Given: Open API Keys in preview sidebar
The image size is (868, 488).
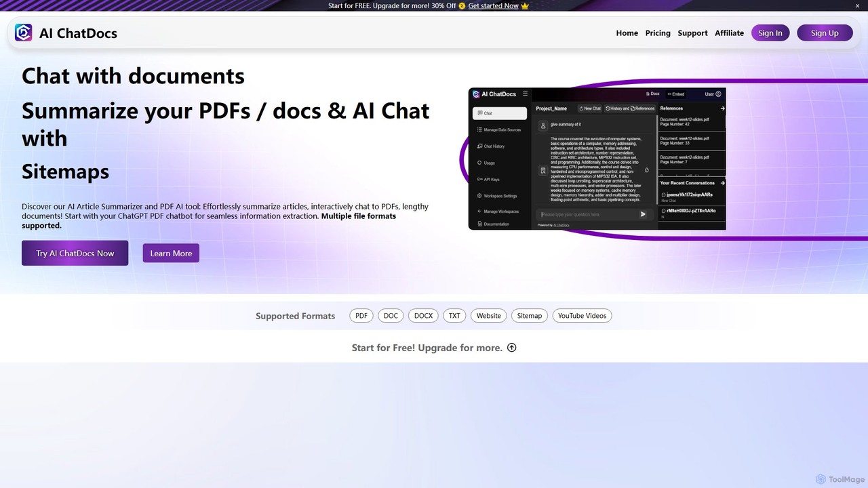Looking at the screenshot, I should click(488, 180).
